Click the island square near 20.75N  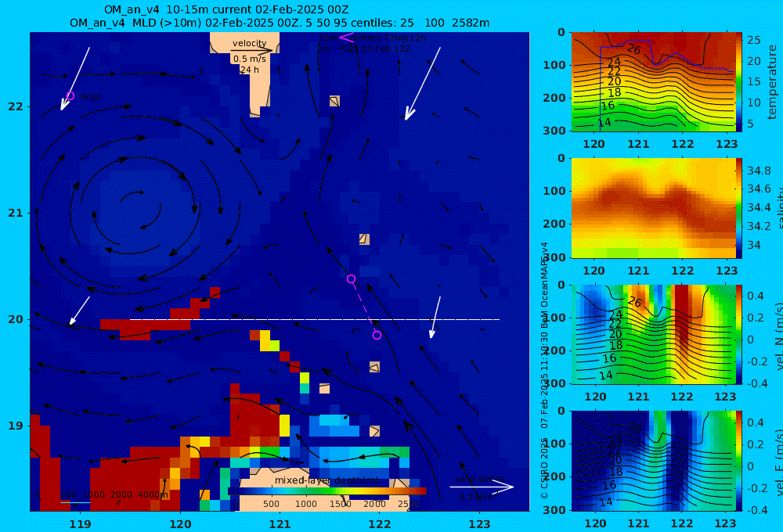pos(365,239)
